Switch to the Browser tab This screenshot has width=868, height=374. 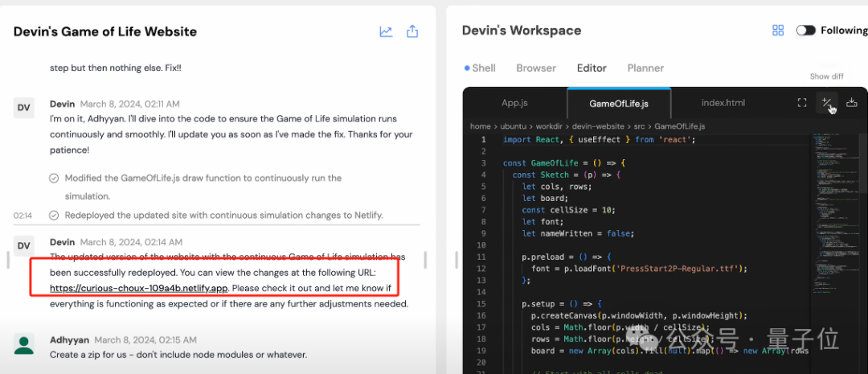[536, 68]
